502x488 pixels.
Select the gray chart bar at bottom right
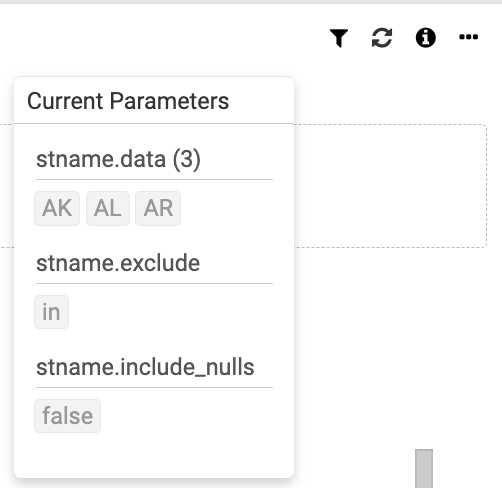coord(424,468)
